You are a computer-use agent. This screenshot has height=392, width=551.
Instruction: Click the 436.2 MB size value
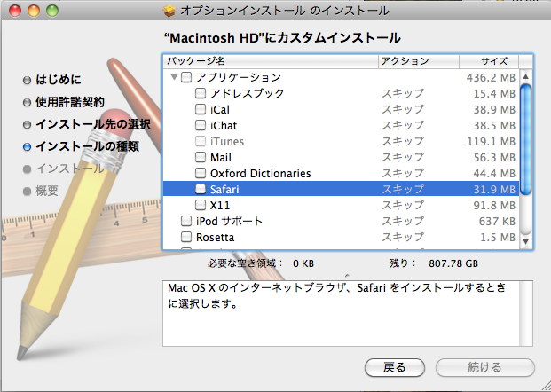click(491, 77)
